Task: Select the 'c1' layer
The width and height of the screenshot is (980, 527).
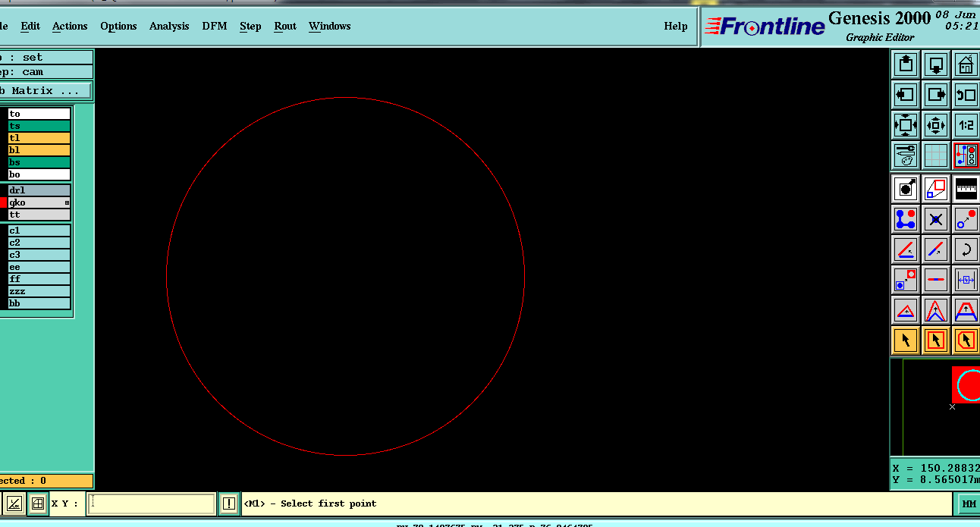Action: click(x=39, y=231)
